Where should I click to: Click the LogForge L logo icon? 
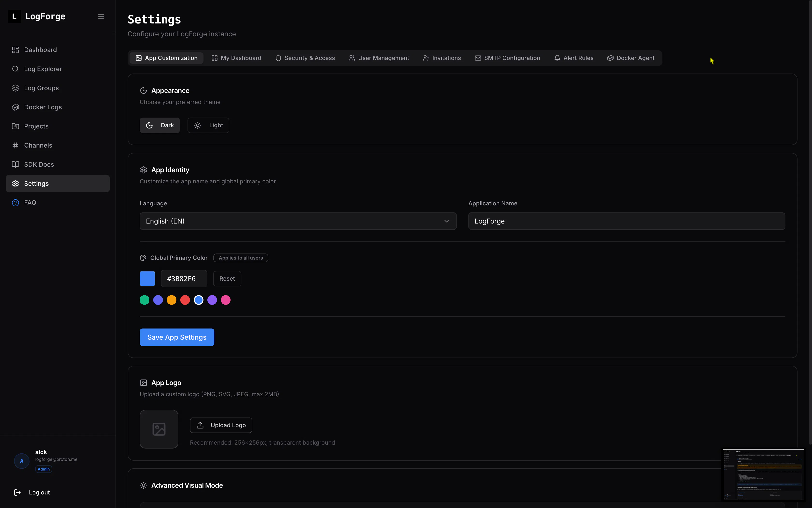14,16
